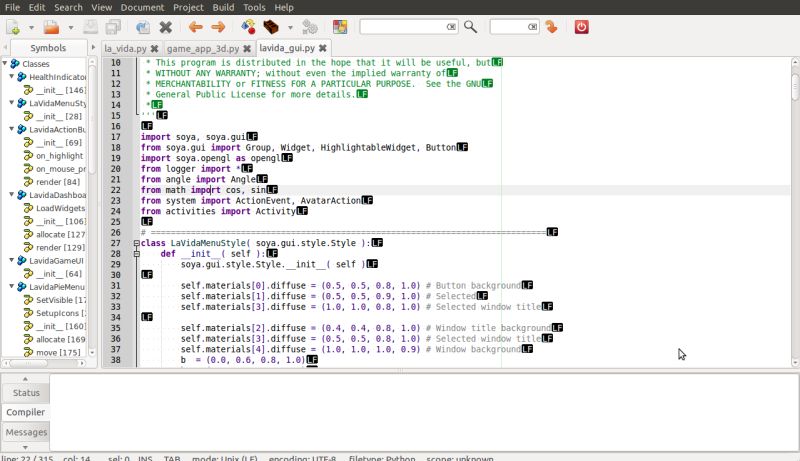Collapse the Classes root node in Symbols
Screen dimensions: 800x461
pyautogui.click(x=5, y=64)
